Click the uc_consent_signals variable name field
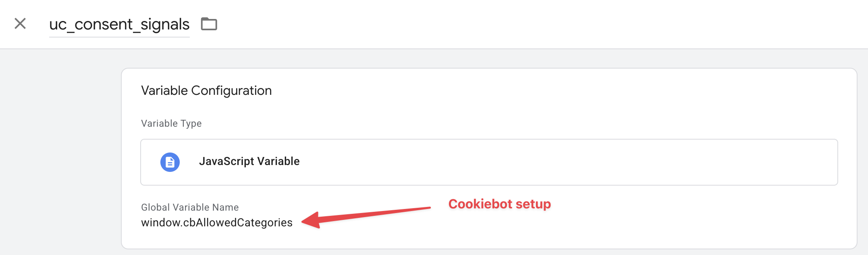 click(x=119, y=25)
